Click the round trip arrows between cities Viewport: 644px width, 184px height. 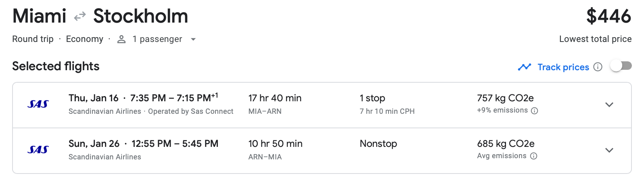tap(80, 17)
